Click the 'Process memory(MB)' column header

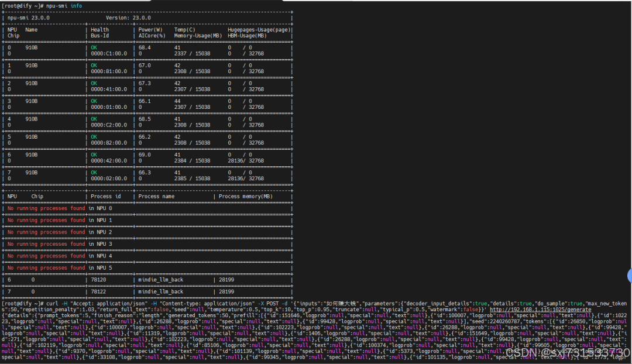pos(246,197)
